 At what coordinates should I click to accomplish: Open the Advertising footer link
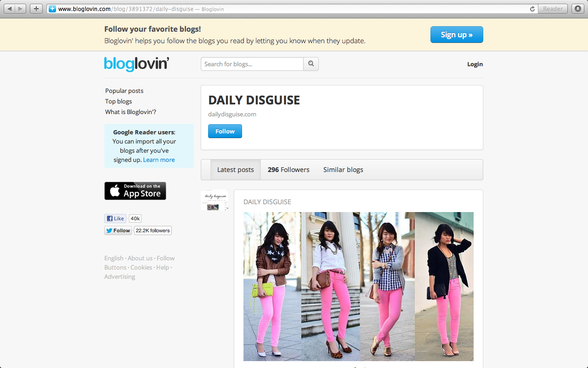coord(119,276)
